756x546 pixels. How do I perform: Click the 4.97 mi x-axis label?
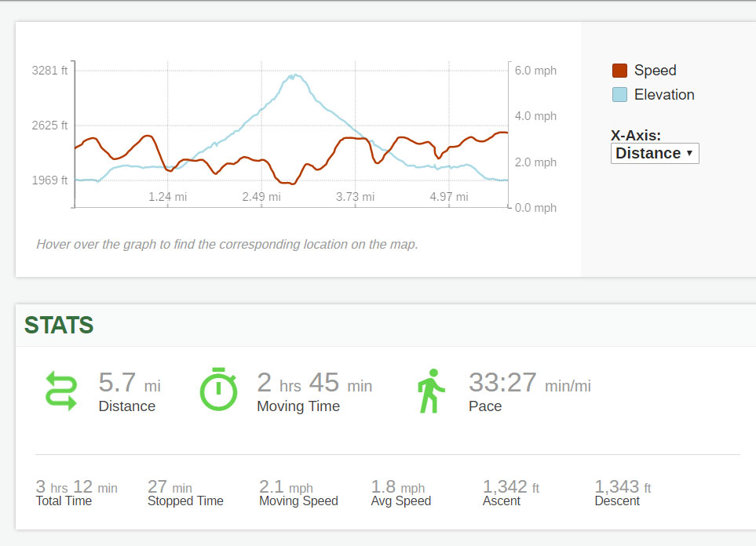448,197
